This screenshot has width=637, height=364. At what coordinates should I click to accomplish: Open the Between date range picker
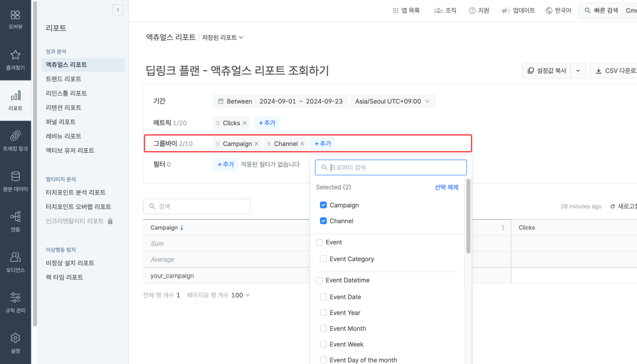[x=281, y=101]
